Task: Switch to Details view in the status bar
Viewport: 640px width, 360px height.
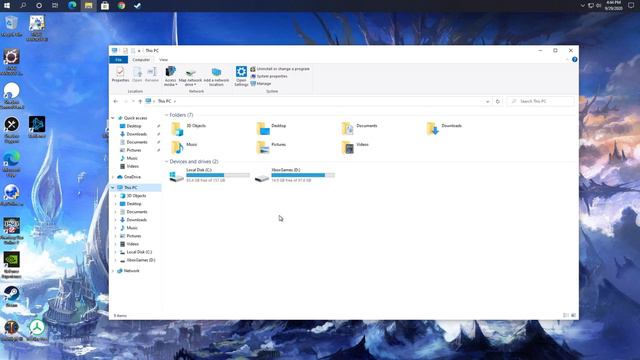Action: pyautogui.click(x=566, y=316)
